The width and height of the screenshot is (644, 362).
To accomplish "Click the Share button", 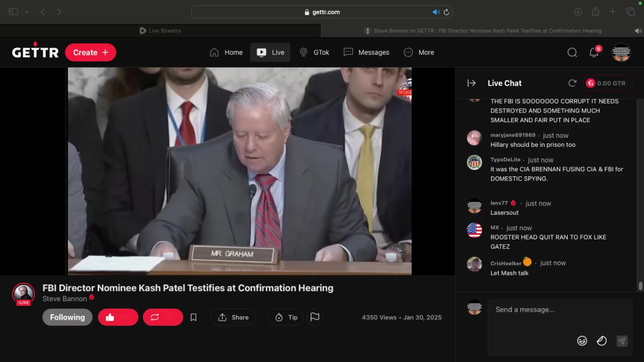I will coord(233,317).
